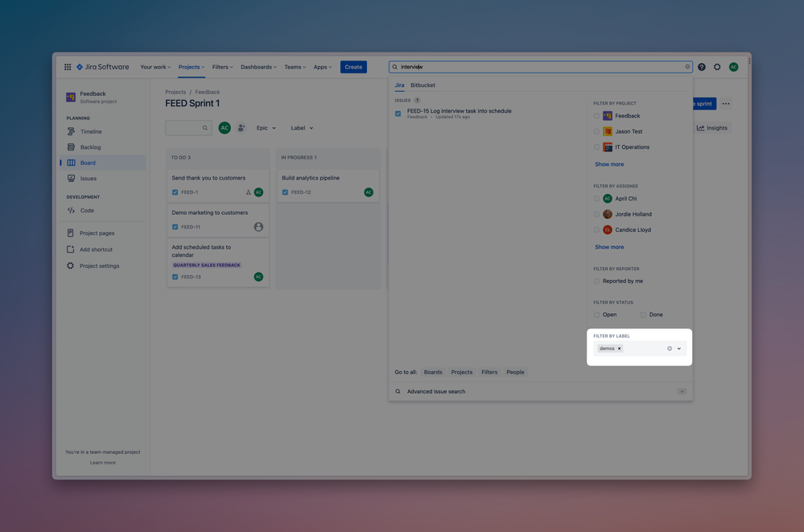Check the Reported by me filter
Image resolution: width=804 pixels, height=532 pixels.
click(596, 281)
